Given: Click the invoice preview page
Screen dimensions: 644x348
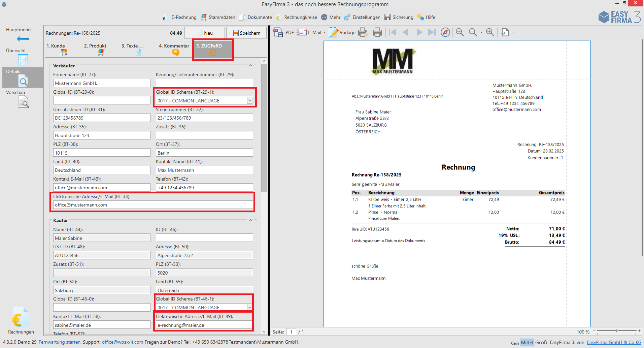Looking at the screenshot, I should [457, 184].
